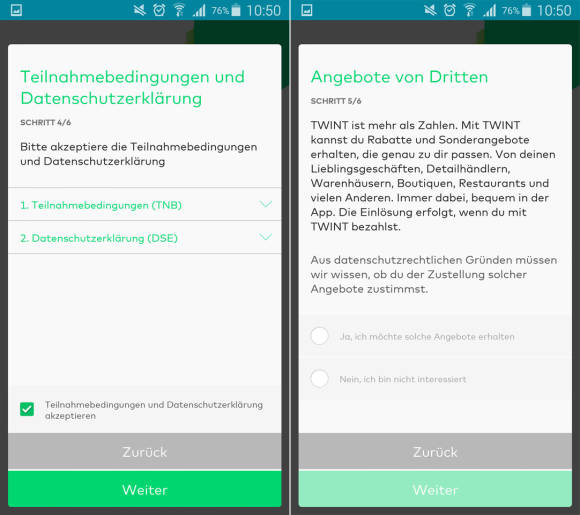Image resolution: width=580 pixels, height=515 pixels.
Task: Expand the Teilnahmebedingungen (TNB) chevron
Action: point(266,204)
